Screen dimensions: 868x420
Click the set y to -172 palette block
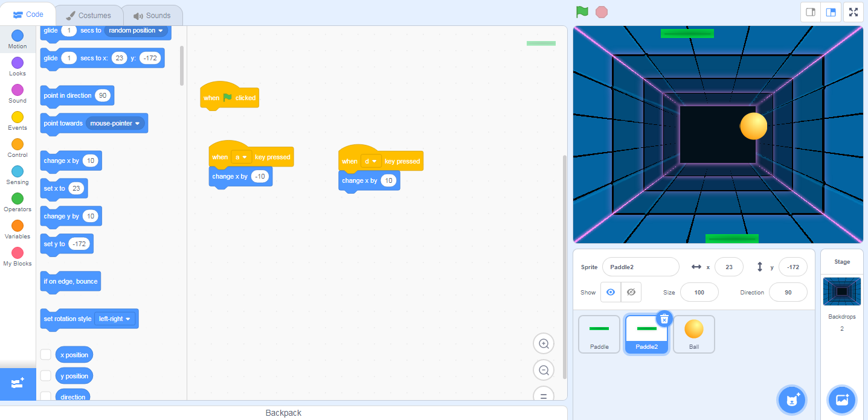tap(66, 244)
